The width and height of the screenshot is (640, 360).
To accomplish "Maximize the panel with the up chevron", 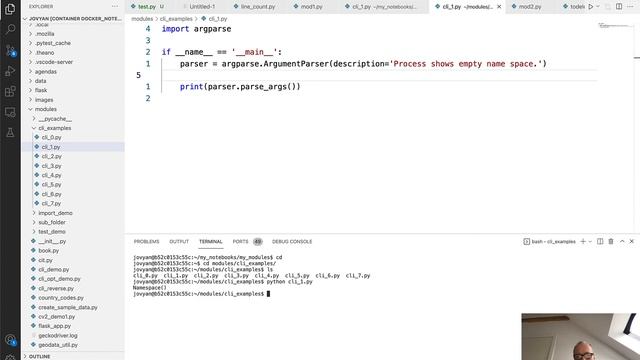I will pyautogui.click(x=622, y=241).
